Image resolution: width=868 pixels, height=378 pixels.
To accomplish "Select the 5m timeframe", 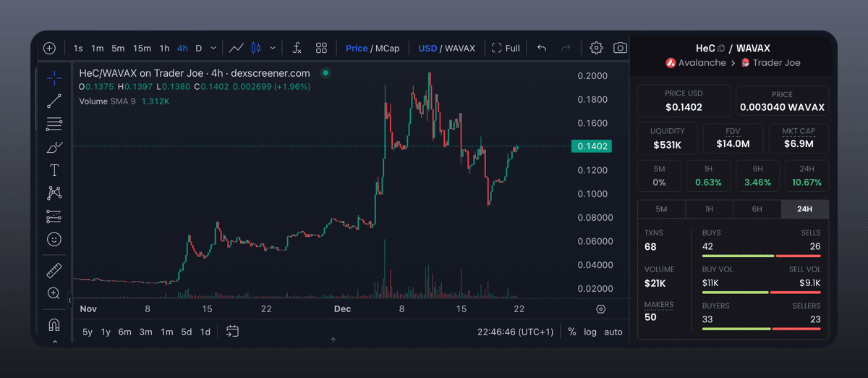I will click(118, 49).
